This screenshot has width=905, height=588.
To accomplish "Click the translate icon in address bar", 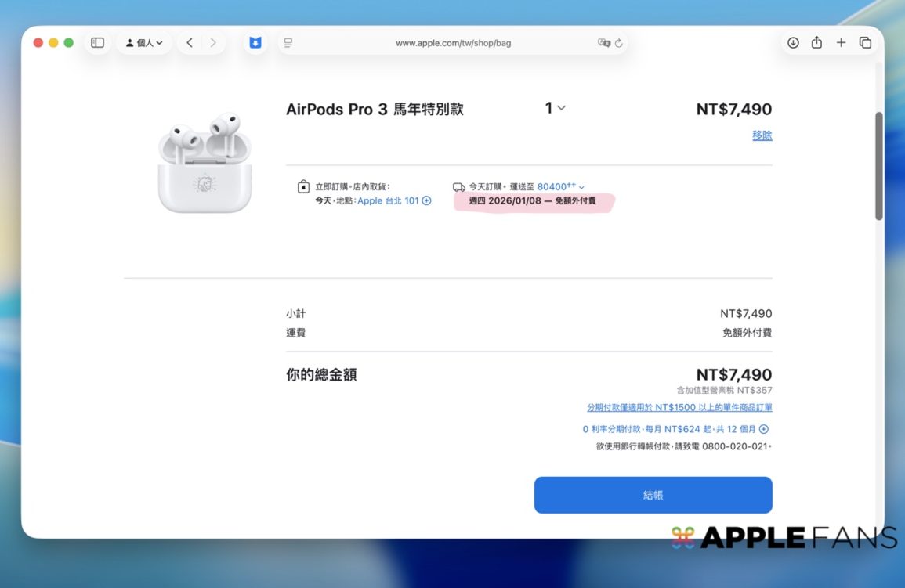I will pos(603,43).
